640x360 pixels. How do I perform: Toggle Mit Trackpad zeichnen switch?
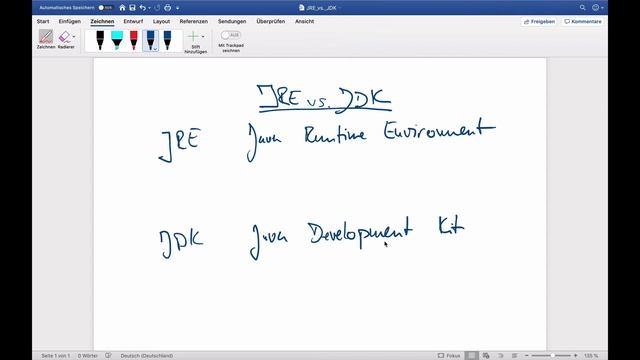point(230,35)
